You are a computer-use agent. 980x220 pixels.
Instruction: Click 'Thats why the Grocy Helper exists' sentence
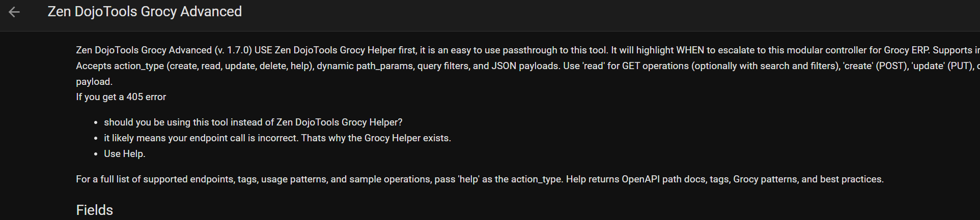tap(376, 138)
